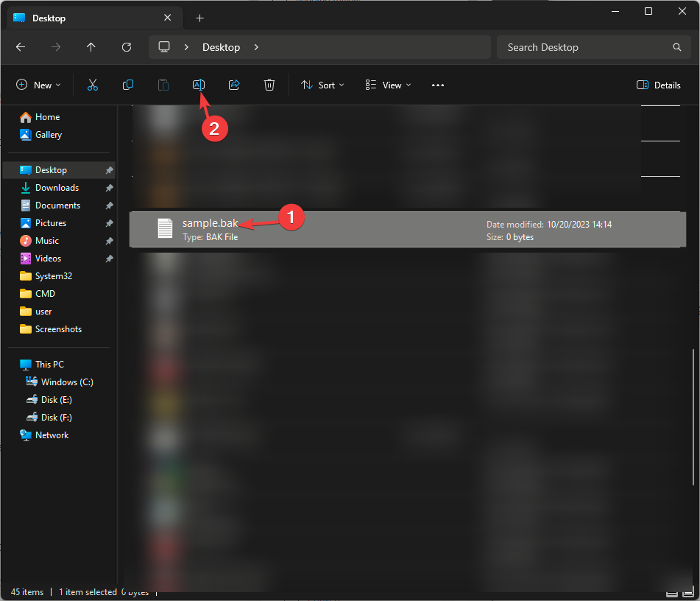Open Disk (E:) drive

[x=56, y=399]
